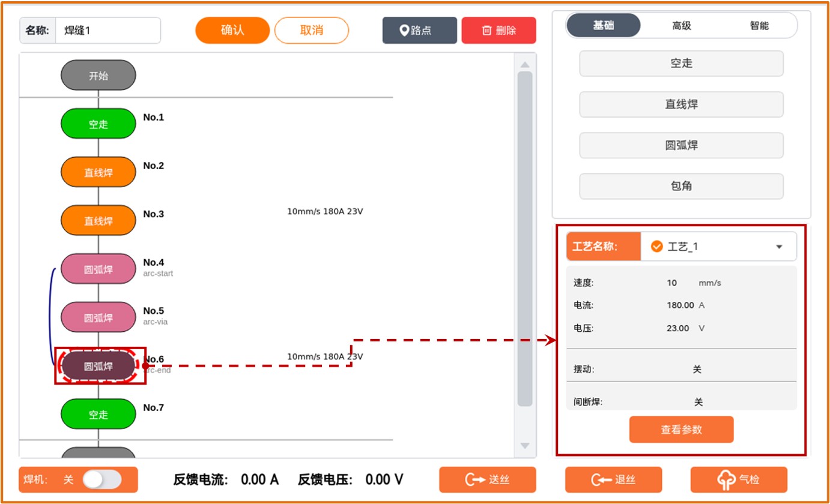The height and width of the screenshot is (504, 830).
Task: Select the 圆弧焊 arc-start node No.4
Action: point(98,269)
